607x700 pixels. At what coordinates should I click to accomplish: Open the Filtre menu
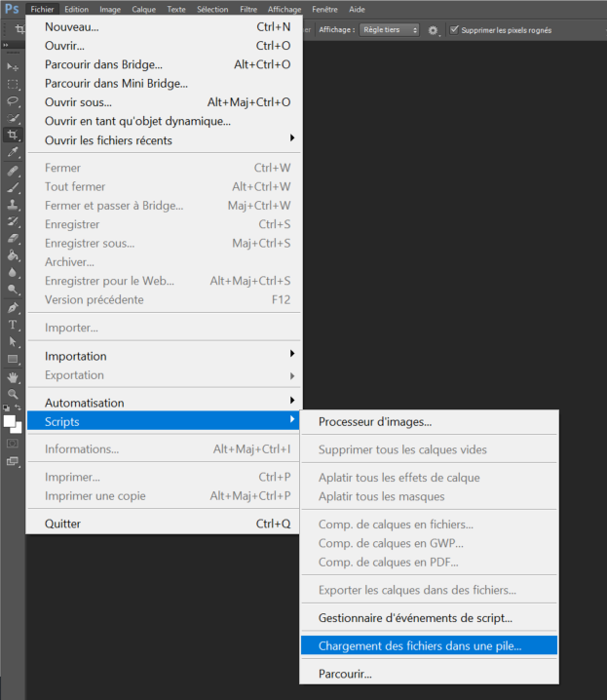(248, 9)
